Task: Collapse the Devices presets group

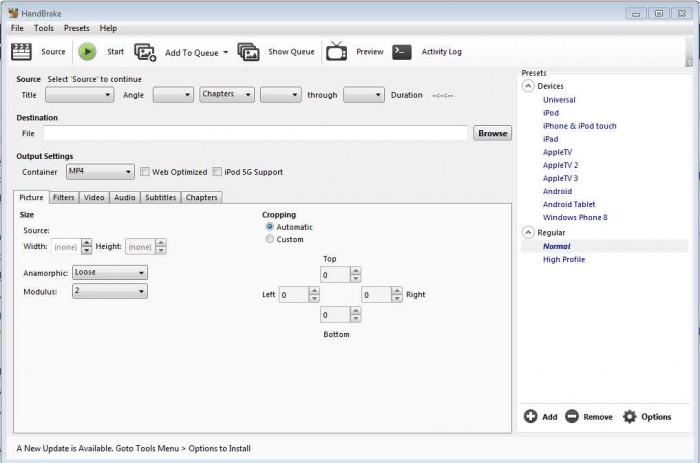Action: 528,86
